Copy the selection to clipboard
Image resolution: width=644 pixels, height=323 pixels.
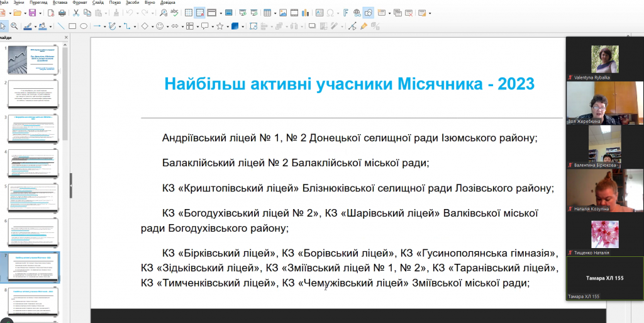click(87, 13)
